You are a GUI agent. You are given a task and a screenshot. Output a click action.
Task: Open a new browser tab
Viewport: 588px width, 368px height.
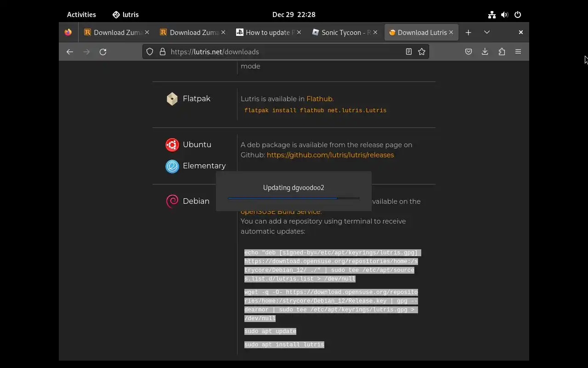coord(468,32)
